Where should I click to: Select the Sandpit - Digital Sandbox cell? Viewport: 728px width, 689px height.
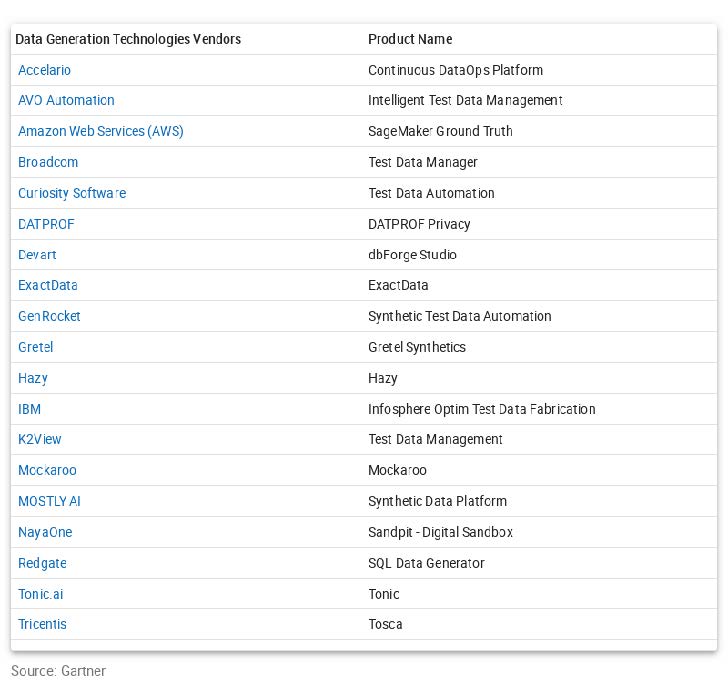tap(441, 533)
